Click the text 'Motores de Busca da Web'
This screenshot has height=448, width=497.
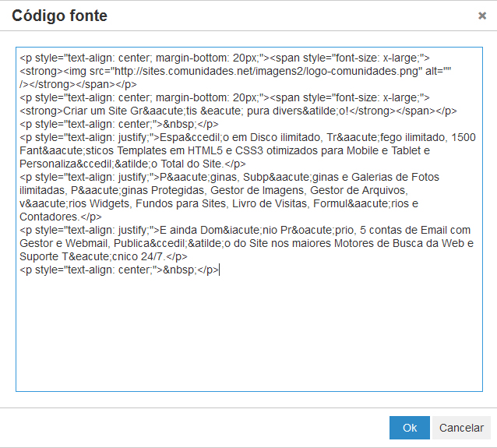click(x=400, y=243)
